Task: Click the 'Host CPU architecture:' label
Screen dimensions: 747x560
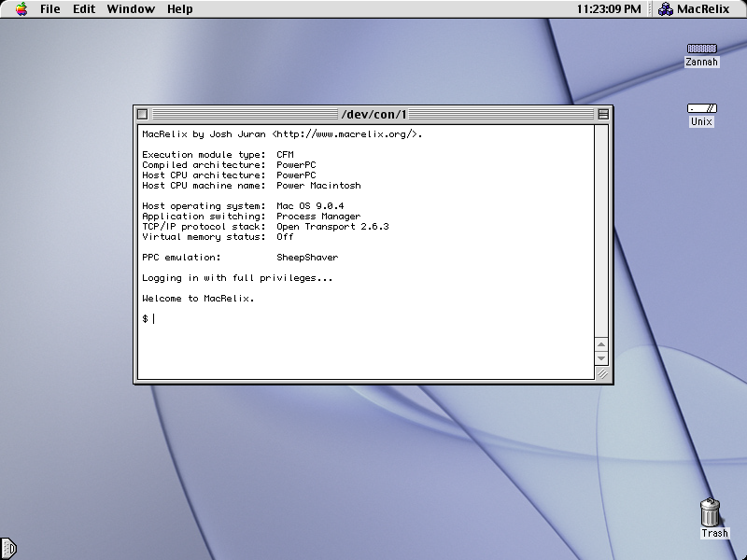Action: click(x=204, y=175)
